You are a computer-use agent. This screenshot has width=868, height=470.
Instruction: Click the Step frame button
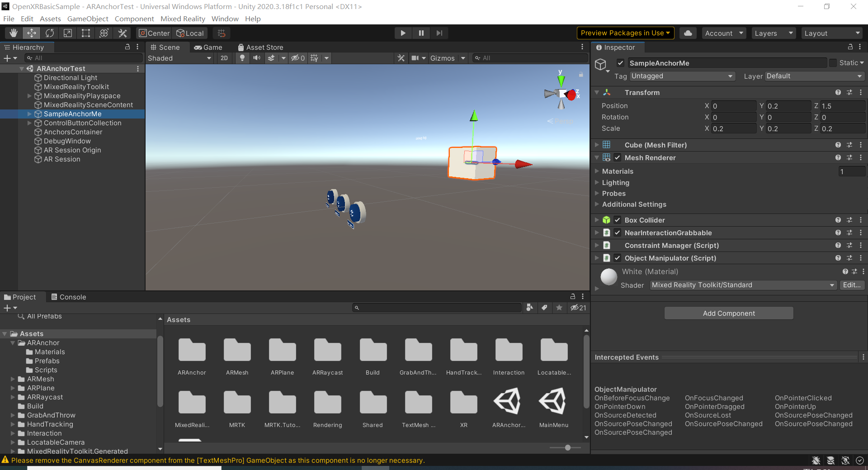[x=439, y=33]
